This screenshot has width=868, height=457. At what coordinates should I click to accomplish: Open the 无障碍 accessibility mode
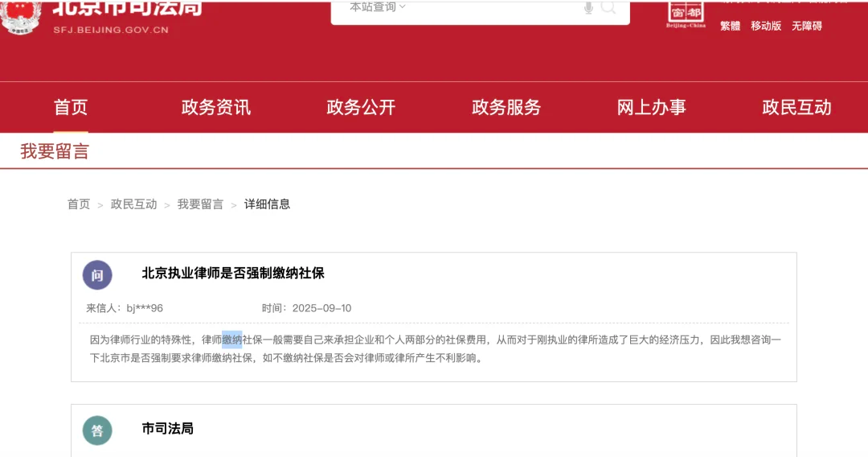click(807, 26)
